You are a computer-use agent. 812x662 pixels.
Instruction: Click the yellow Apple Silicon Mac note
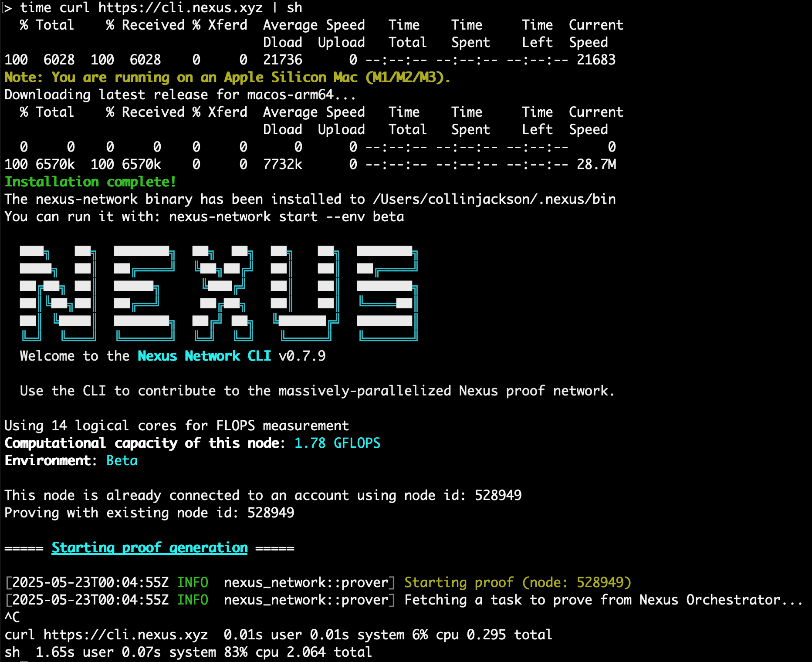click(x=227, y=77)
